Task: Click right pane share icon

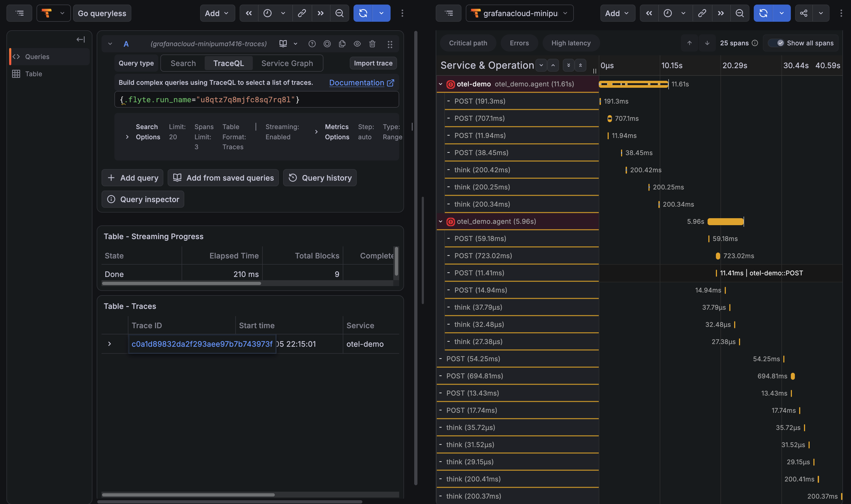Action: [x=804, y=13]
